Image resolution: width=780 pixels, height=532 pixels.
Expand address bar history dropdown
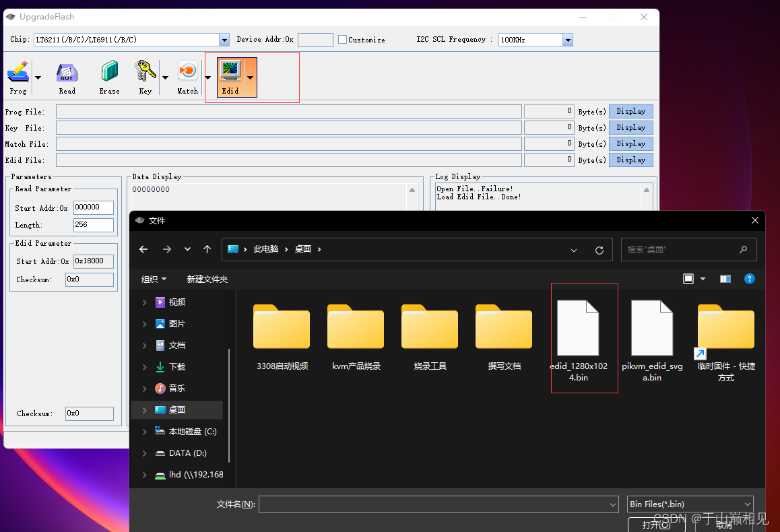point(574,250)
